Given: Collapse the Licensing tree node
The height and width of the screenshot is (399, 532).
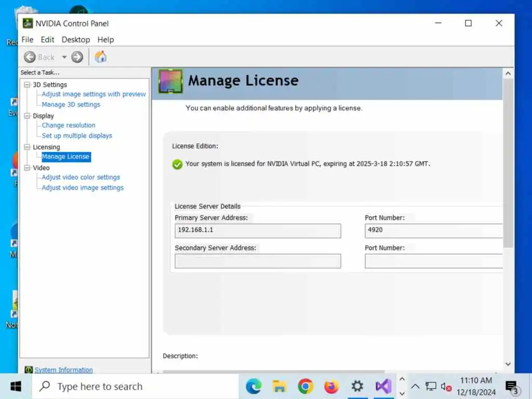Looking at the screenshot, I should coord(27,147).
